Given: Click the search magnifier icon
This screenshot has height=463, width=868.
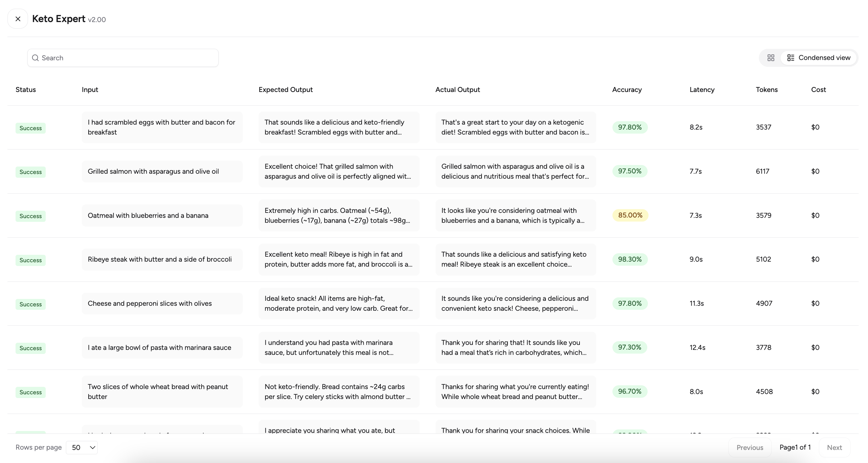Looking at the screenshot, I should pos(35,58).
